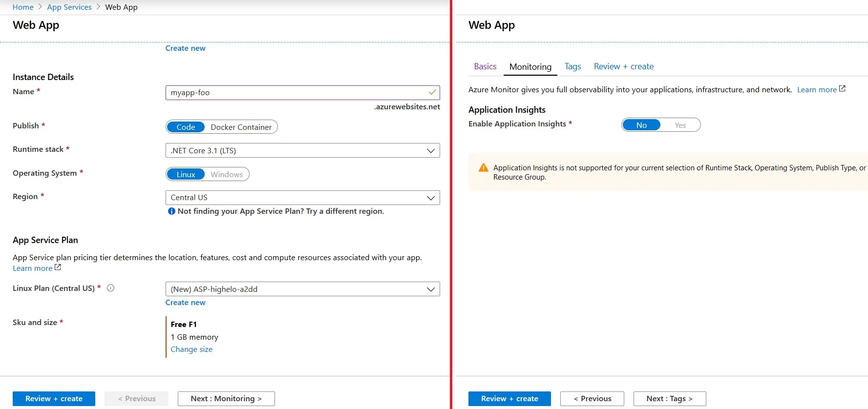868x409 pixels.
Task: Open the Tags tab
Action: pos(572,66)
